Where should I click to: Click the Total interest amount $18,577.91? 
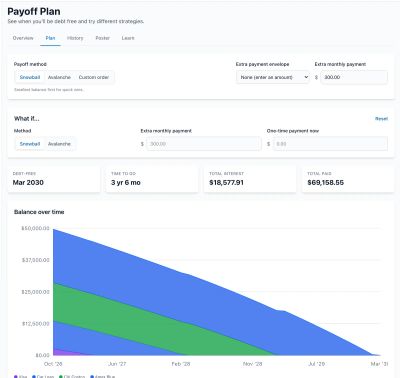click(226, 183)
